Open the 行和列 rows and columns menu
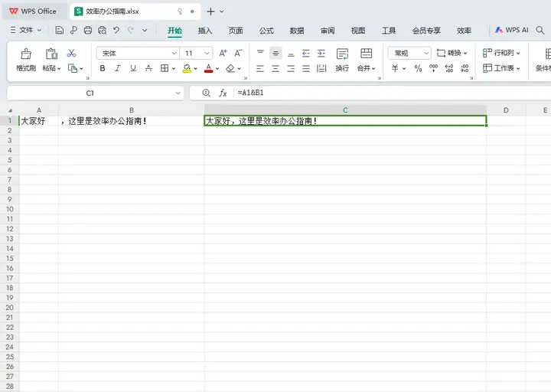This screenshot has width=551, height=392. [x=501, y=53]
